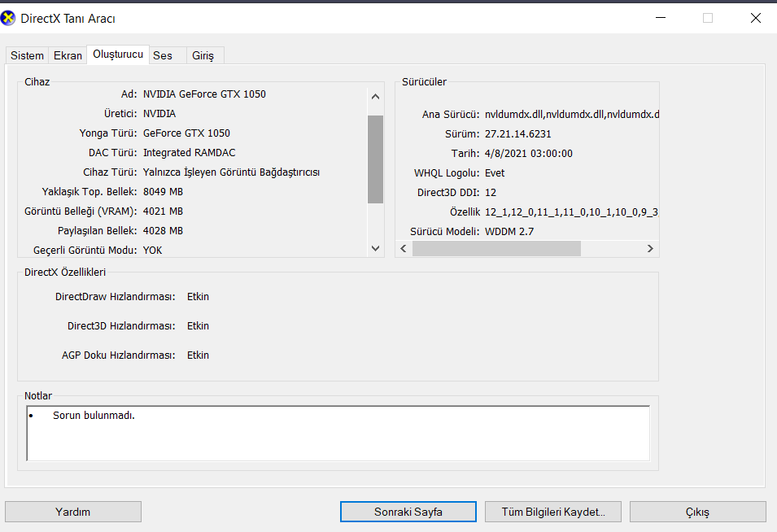Click the driver date 4/8/2021 03:00:00
This screenshot has height=532, width=777.
click(529, 154)
